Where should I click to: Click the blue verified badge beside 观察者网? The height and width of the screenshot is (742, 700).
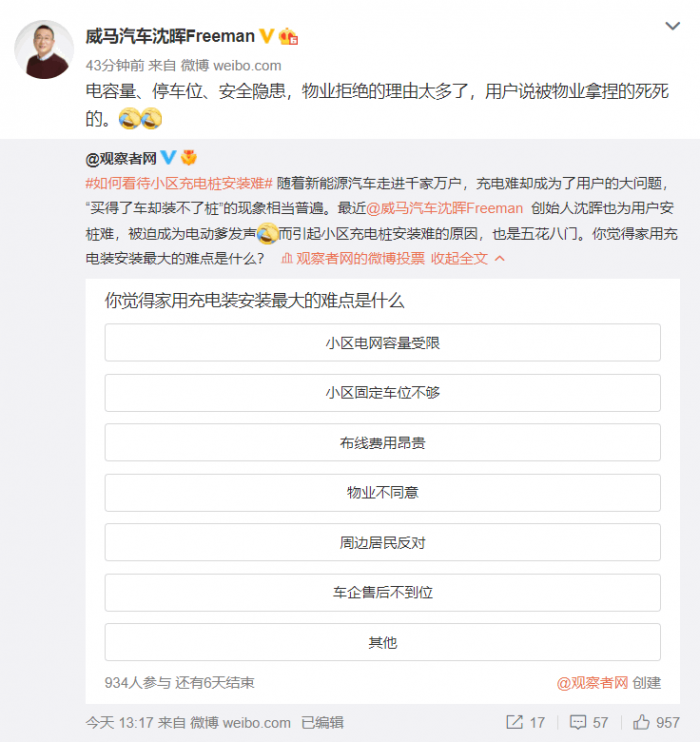click(168, 158)
